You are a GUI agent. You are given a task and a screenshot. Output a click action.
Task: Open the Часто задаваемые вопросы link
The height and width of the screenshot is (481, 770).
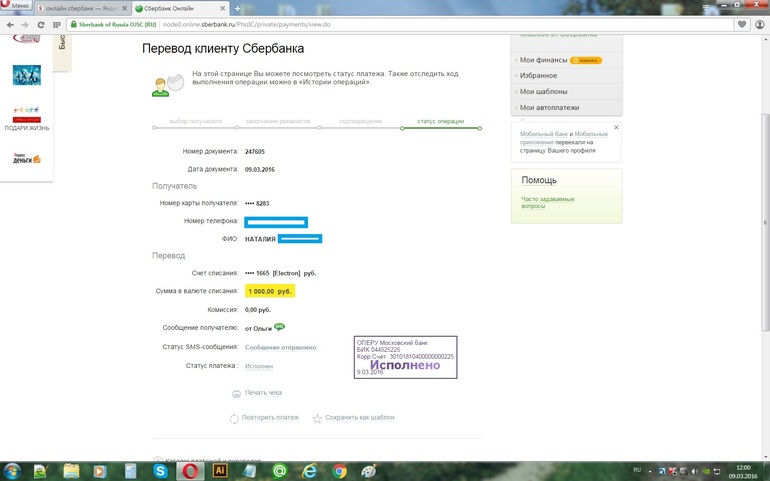click(548, 202)
